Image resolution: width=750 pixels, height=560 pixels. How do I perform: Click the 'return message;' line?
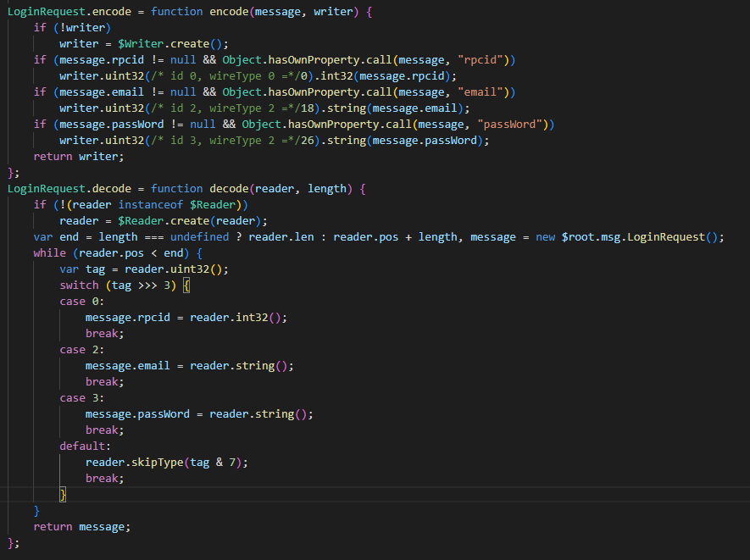(82, 526)
